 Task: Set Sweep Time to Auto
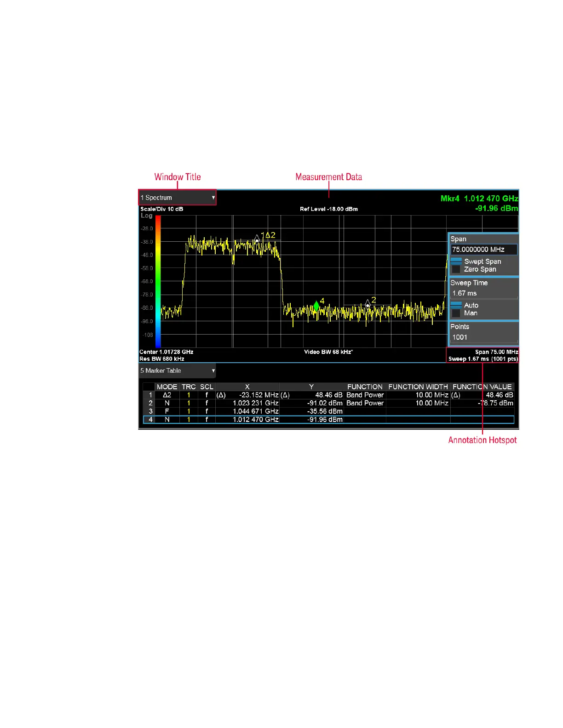point(456,305)
